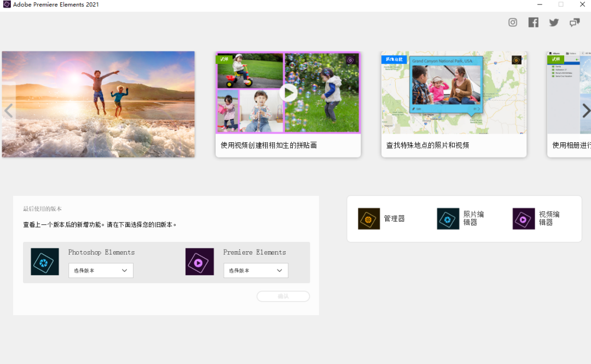Image resolution: width=591 pixels, height=364 pixels.
Task: Launch the 管理器 organizer icon
Action: pos(369,219)
